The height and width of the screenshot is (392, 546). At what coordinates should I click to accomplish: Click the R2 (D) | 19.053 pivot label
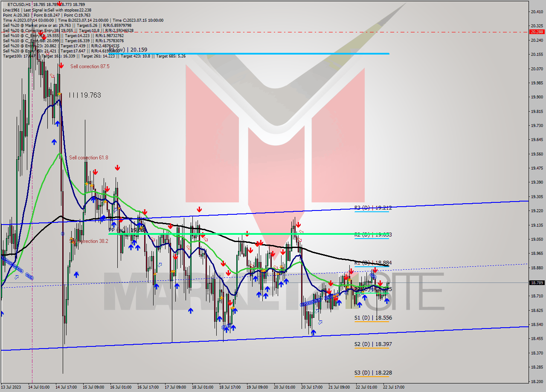point(373,235)
